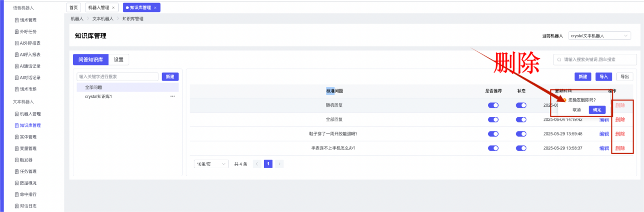Close the 知识库管理 tab
The width and height of the screenshot is (644, 212).
pos(155,8)
